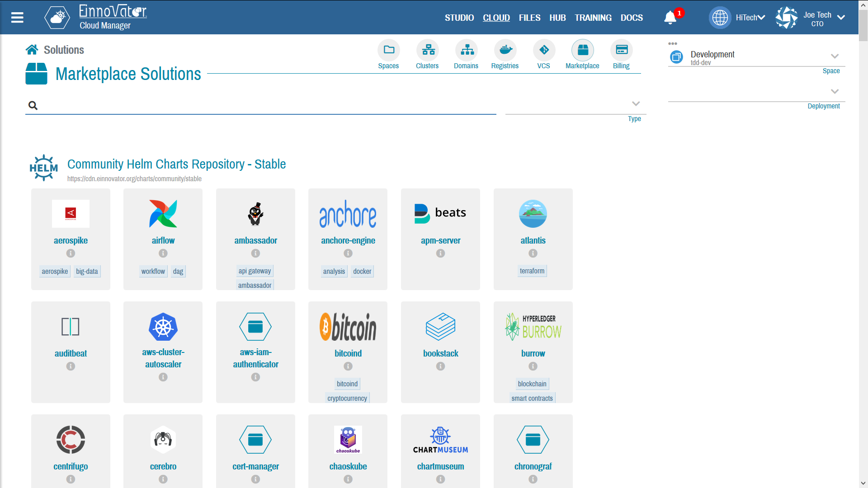Screen dimensions: 868x488
Task: Open the chronograf chart link
Action: tap(533, 466)
